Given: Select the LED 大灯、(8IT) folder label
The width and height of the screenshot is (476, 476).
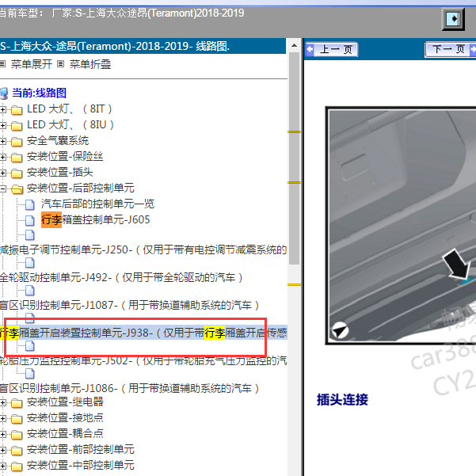Looking at the screenshot, I should 70,109.
